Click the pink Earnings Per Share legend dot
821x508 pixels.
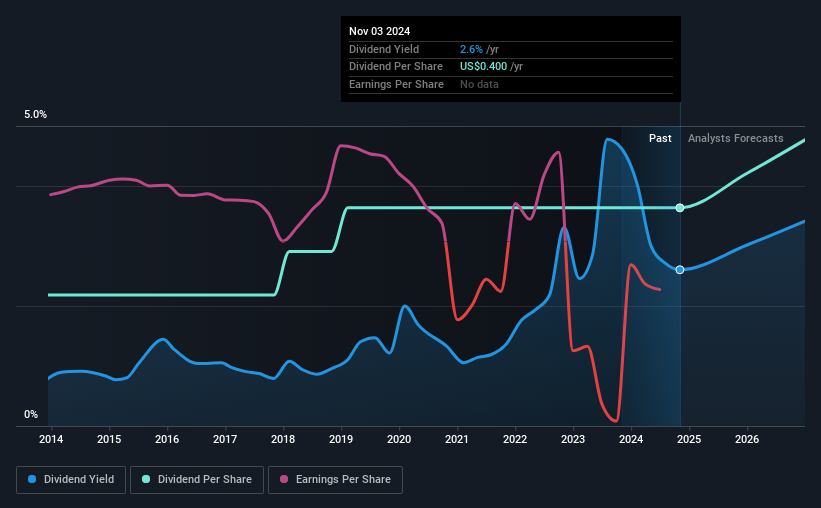(284, 479)
